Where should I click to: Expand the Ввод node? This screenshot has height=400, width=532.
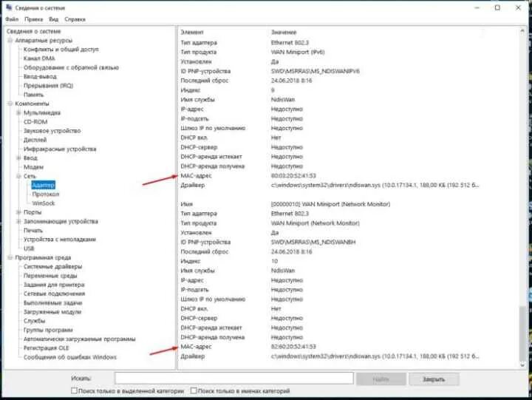pyautogui.click(x=19, y=158)
